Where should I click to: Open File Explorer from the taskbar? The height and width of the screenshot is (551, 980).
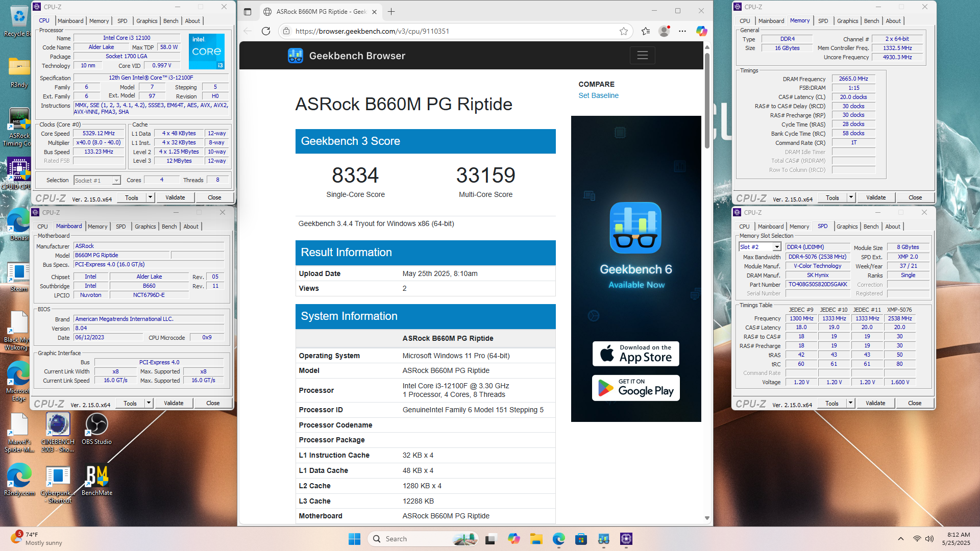pos(536,539)
